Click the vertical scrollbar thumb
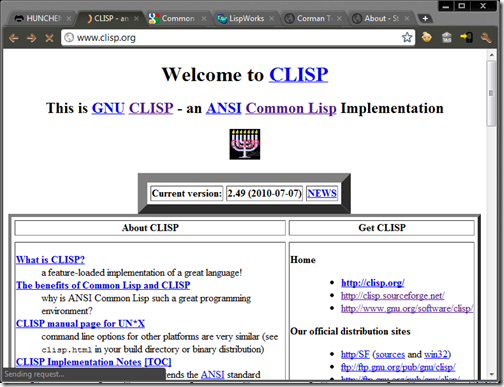This screenshot has width=504, height=387. coord(491,93)
